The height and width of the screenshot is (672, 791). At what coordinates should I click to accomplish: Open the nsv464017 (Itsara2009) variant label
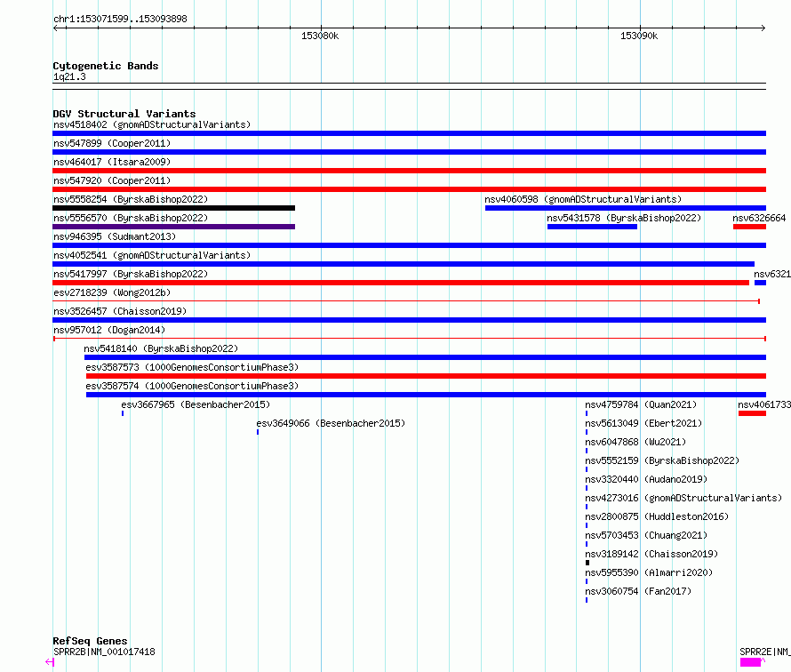[x=112, y=162]
